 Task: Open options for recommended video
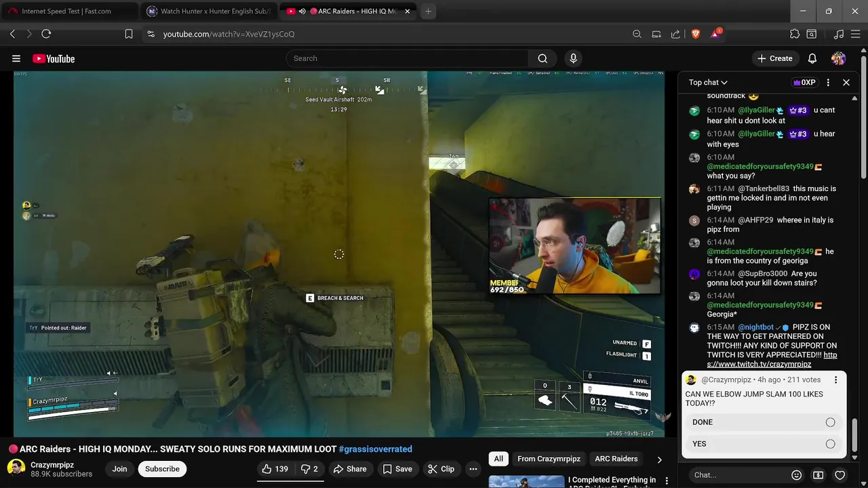[x=667, y=481]
